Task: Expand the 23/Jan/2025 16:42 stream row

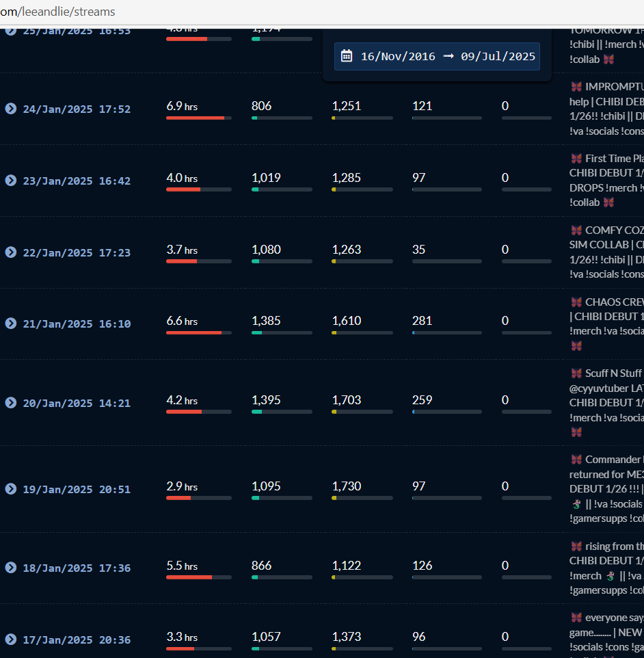Action: pyautogui.click(x=11, y=181)
